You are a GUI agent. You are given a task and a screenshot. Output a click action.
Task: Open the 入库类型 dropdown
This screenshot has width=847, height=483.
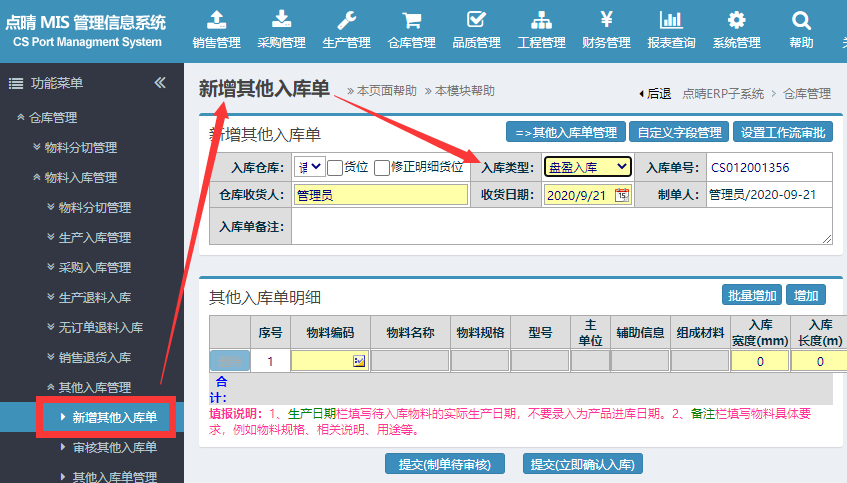point(587,167)
